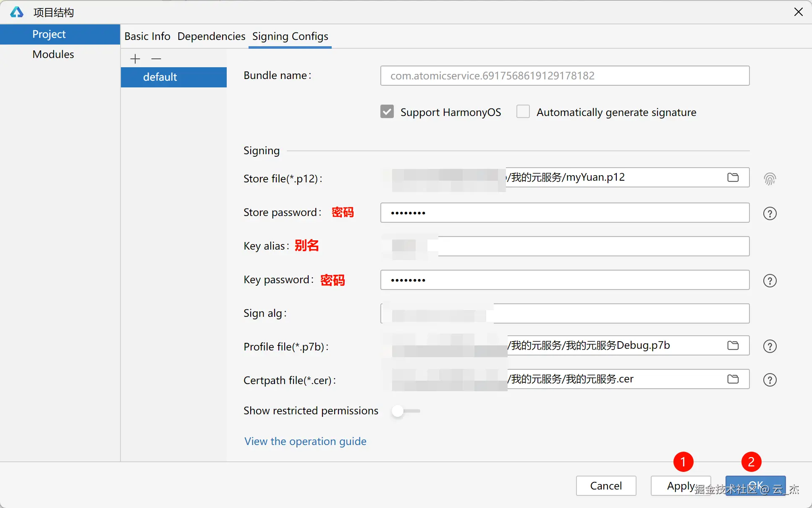Click the fingerprint icon beside Store file
This screenshot has height=508, width=812.
click(770, 179)
